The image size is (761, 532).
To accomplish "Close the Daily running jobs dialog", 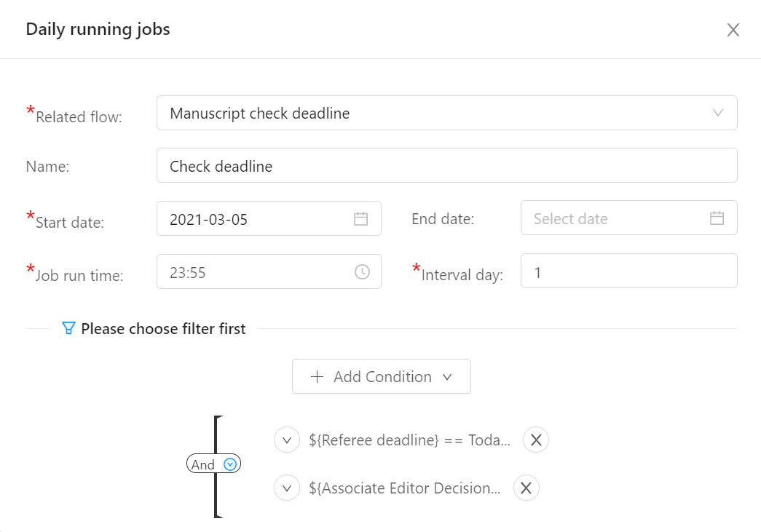I will tap(733, 30).
